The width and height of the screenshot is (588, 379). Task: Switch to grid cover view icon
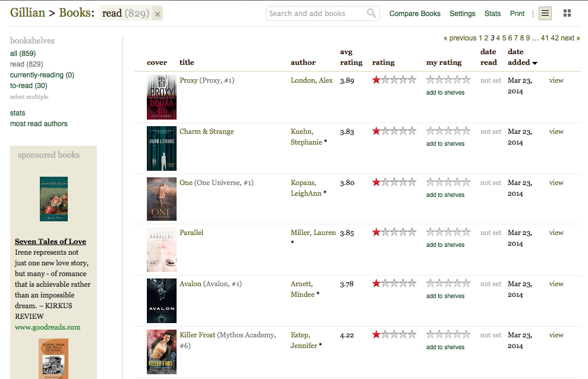[567, 14]
